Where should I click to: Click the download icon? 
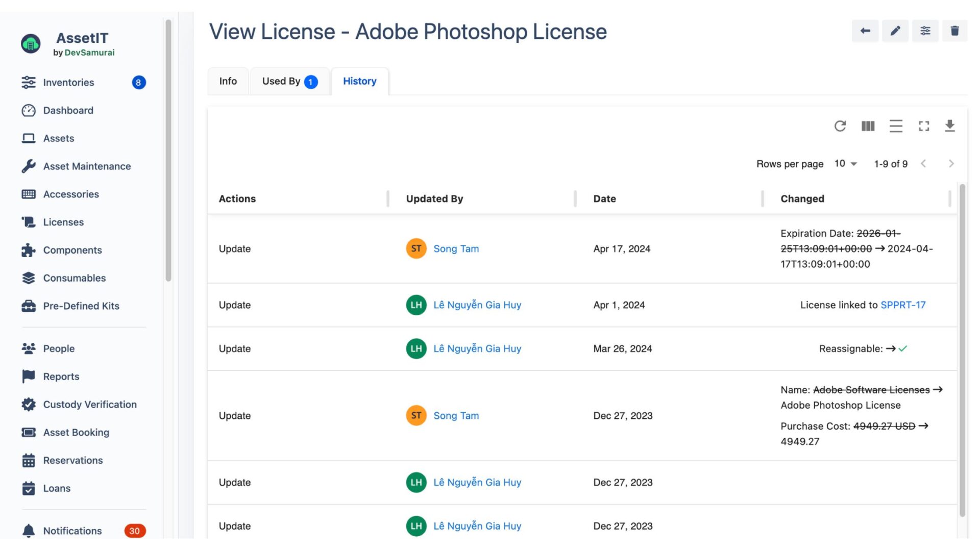coord(949,127)
